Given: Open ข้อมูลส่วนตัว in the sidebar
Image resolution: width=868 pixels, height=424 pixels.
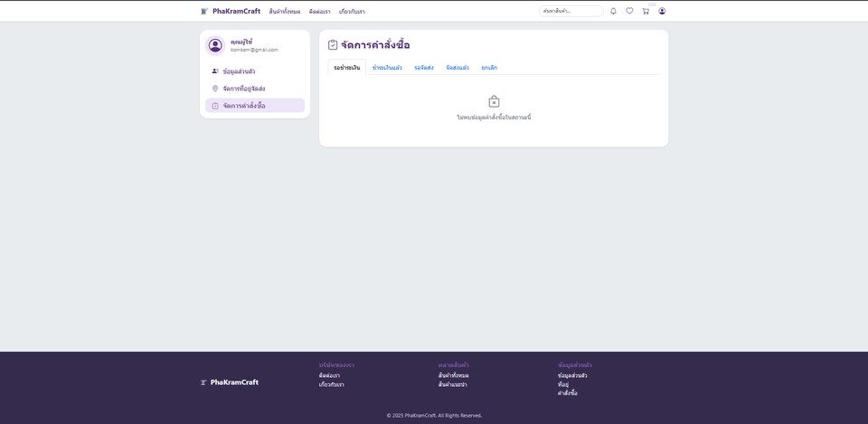Looking at the screenshot, I should coord(239,71).
